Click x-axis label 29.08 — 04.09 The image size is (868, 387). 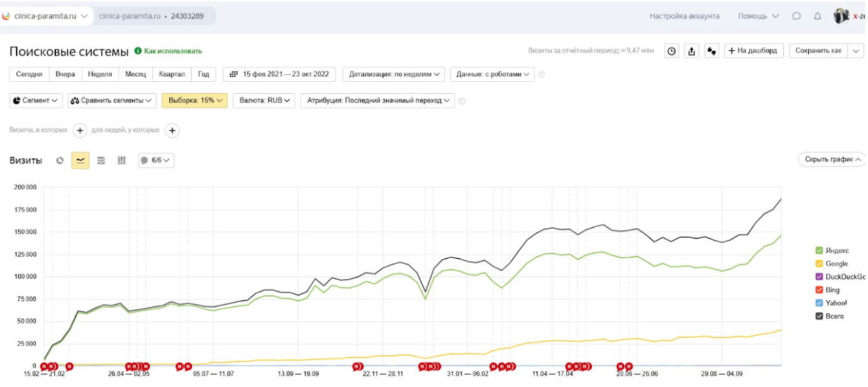click(722, 374)
